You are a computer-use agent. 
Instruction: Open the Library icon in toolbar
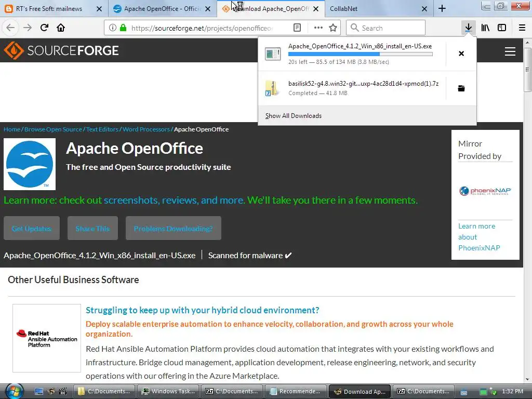[x=485, y=28]
